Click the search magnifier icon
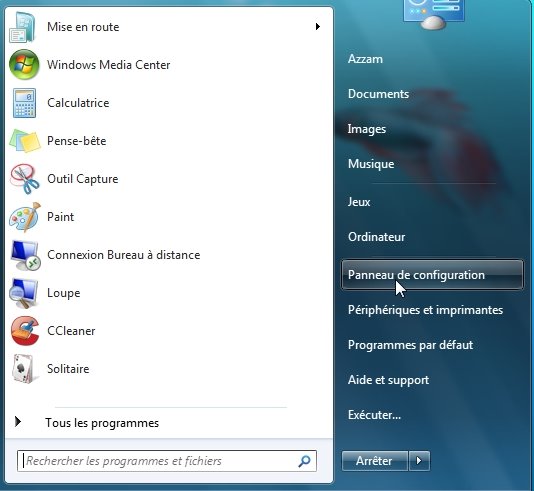Viewport: 534px width, 491px height. pos(304,461)
